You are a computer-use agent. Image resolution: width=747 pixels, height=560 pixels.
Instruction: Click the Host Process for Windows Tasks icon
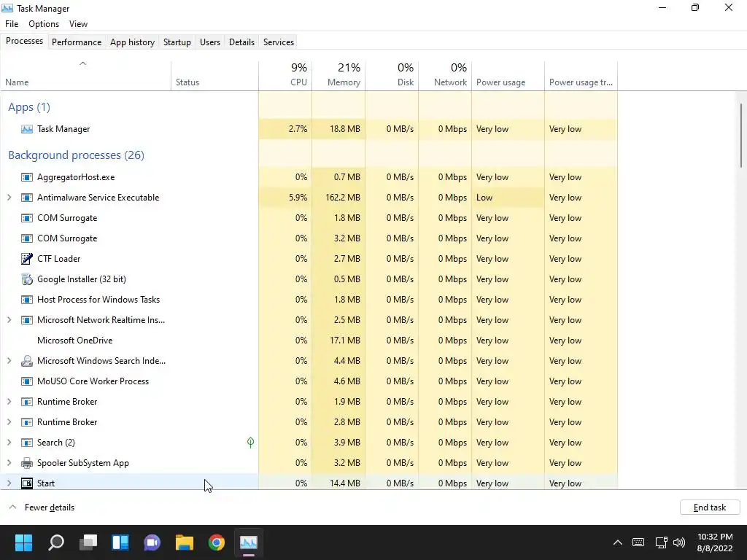coord(27,300)
